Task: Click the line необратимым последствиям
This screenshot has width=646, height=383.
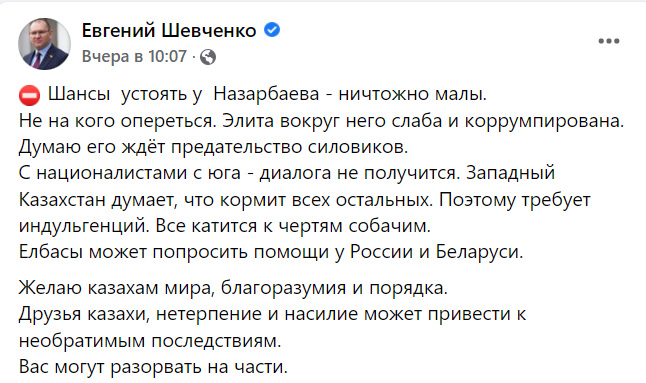Action: point(150,341)
